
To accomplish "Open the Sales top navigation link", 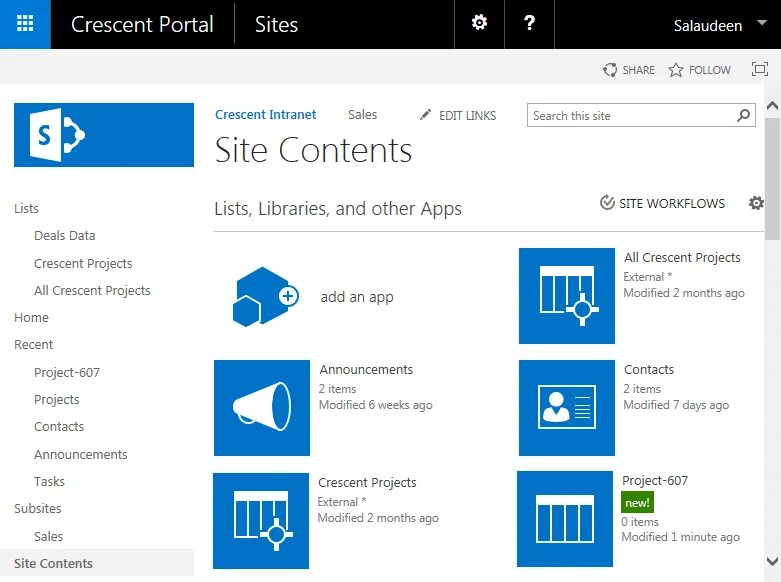I will (362, 115).
